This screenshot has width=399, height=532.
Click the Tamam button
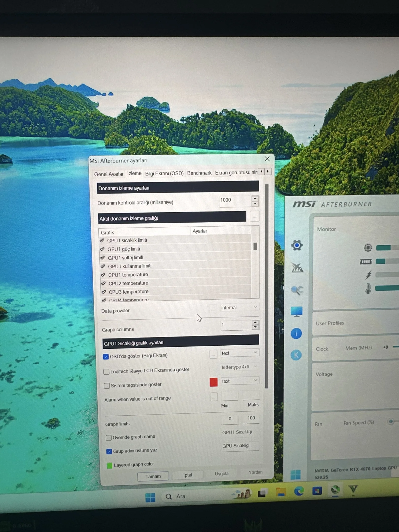click(x=153, y=476)
